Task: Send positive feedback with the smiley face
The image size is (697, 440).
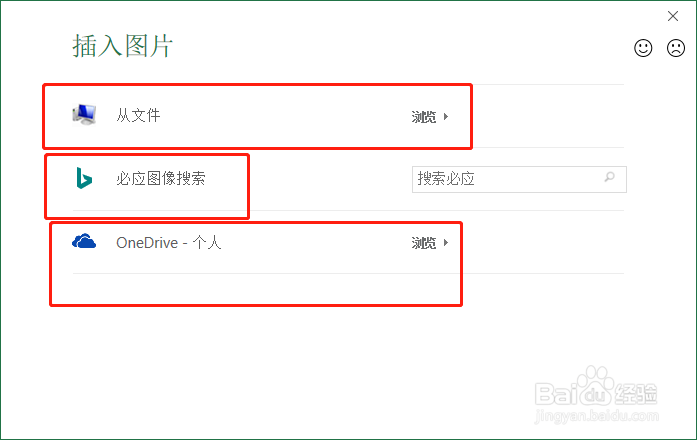Action: point(644,48)
